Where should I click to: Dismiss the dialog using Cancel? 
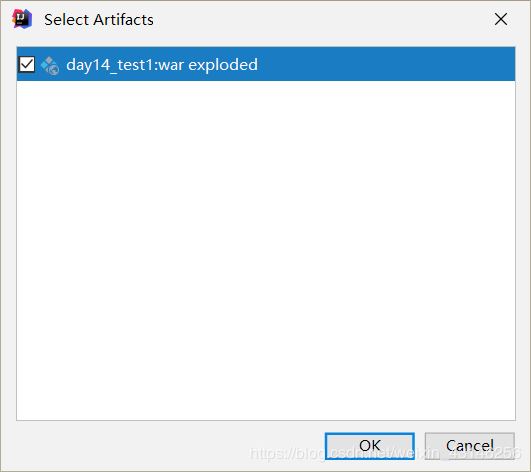coord(470,446)
